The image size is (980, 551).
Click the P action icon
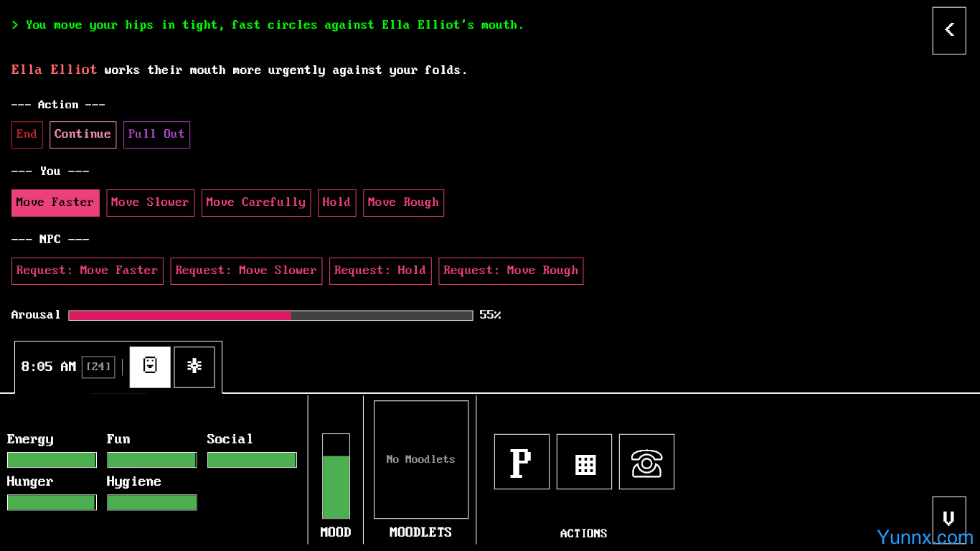click(522, 462)
